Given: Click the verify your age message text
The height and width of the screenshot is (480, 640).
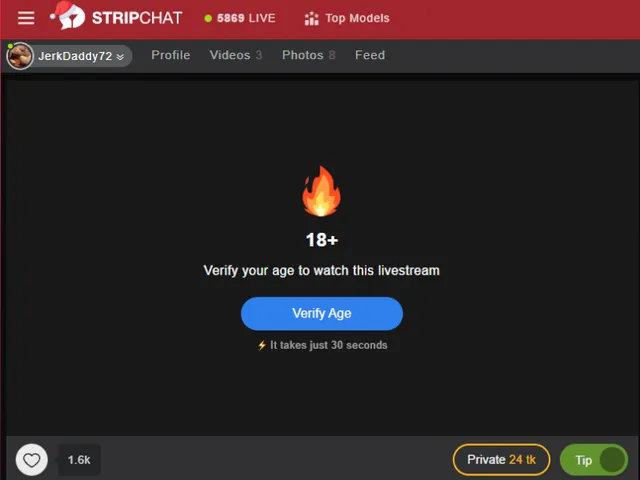Looking at the screenshot, I should 322,271.
